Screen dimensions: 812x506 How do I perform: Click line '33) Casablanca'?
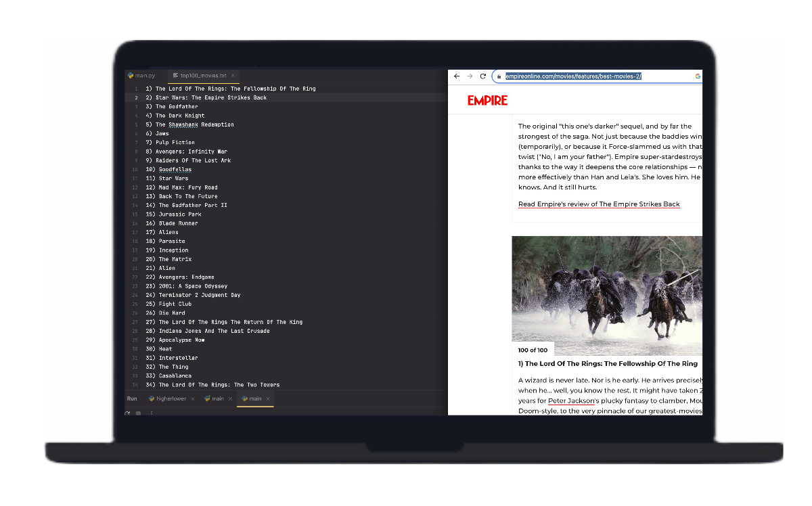point(168,375)
